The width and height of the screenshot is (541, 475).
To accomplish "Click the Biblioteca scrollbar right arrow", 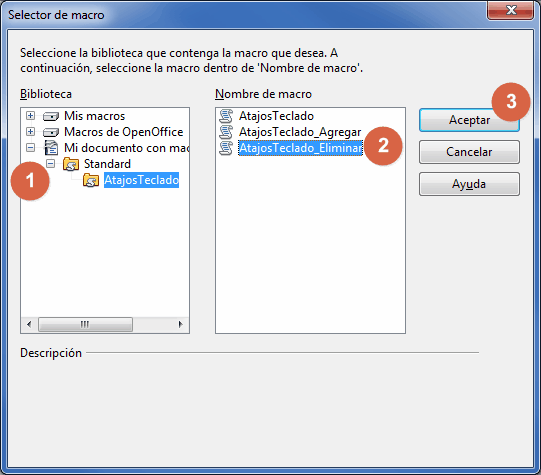I will (180, 324).
